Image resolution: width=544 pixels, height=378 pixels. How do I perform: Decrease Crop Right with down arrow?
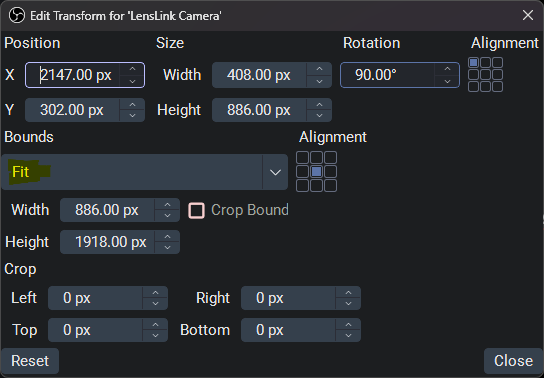[x=348, y=304]
